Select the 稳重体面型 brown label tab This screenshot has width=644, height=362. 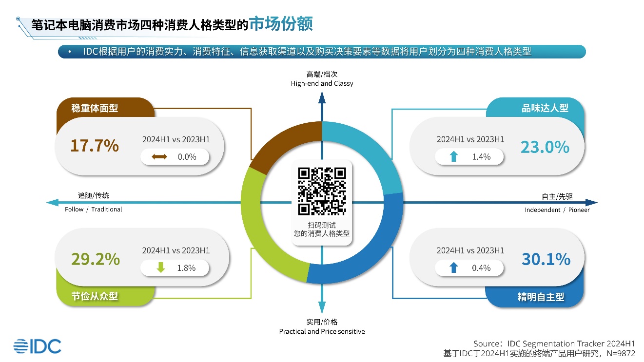(x=95, y=108)
